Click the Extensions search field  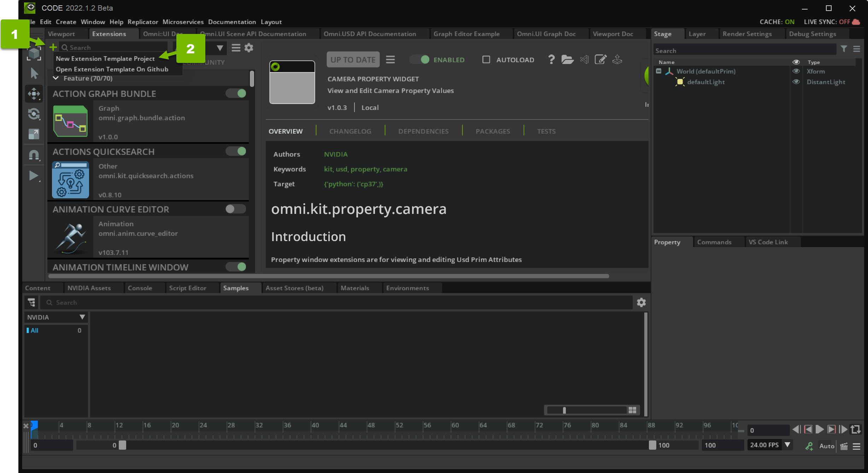114,47
